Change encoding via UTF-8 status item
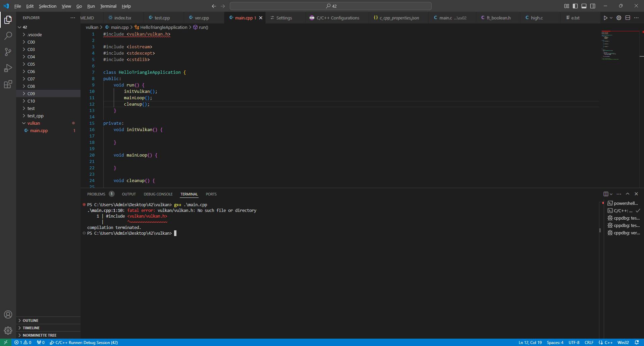The height and width of the screenshot is (346, 644). tap(574, 342)
